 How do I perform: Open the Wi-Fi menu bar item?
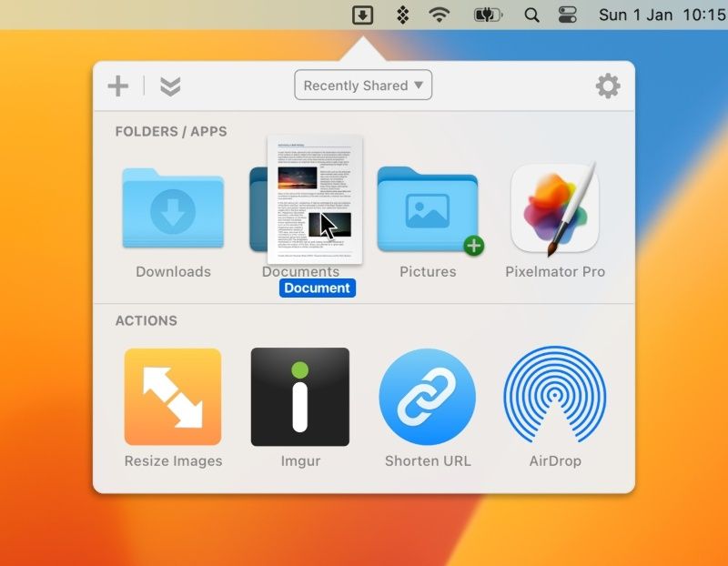(x=440, y=15)
